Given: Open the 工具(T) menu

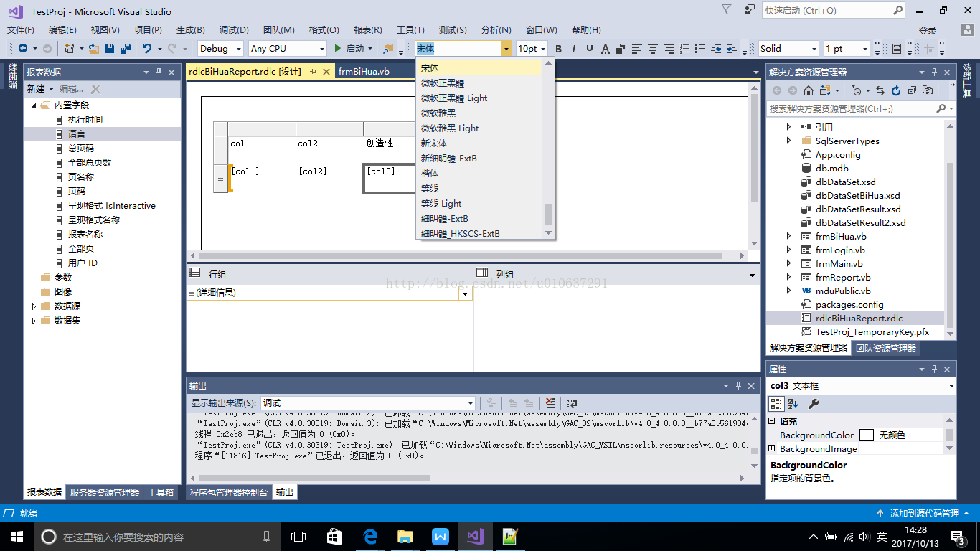Looking at the screenshot, I should pyautogui.click(x=410, y=30).
